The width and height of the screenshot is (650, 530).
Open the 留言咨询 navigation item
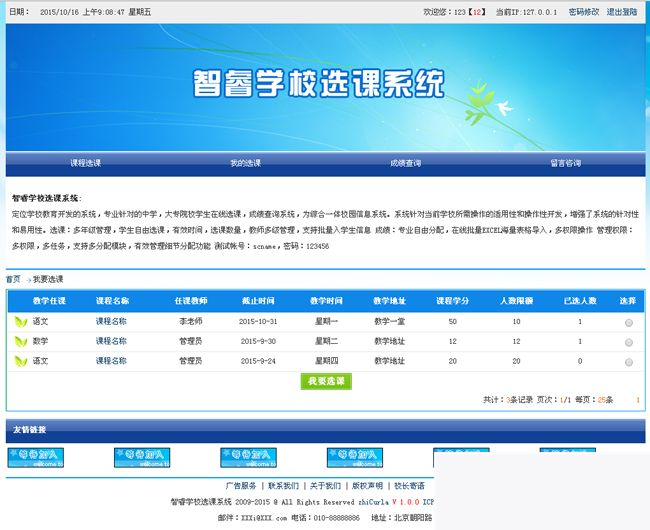click(565, 163)
